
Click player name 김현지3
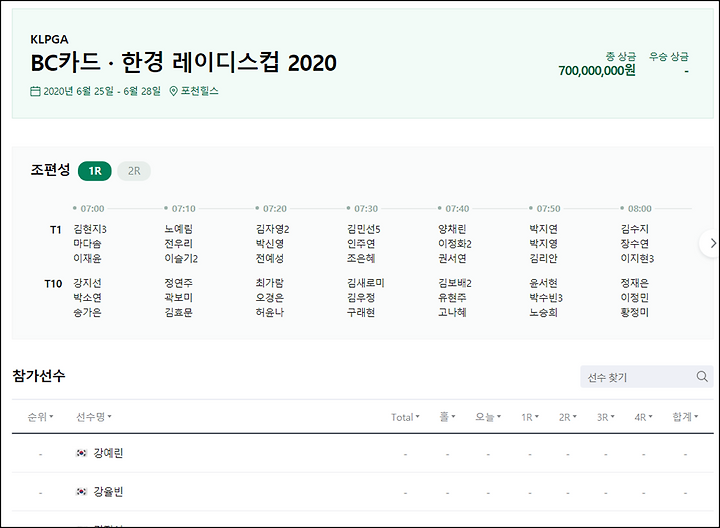[90, 229]
